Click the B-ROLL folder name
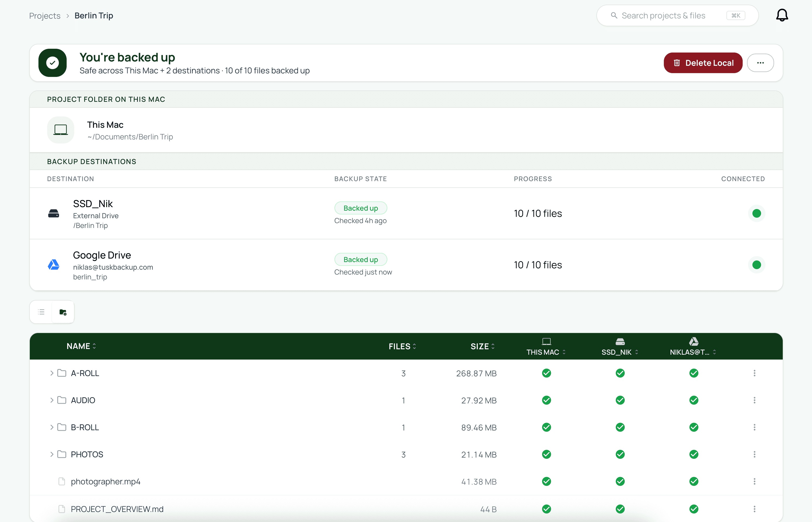The image size is (812, 522). (x=85, y=428)
